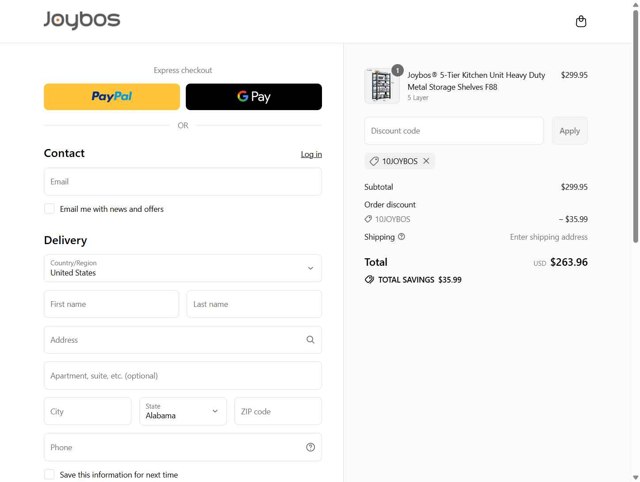Click the $263.96 total amount
This screenshot has height=482, width=640.
[569, 262]
